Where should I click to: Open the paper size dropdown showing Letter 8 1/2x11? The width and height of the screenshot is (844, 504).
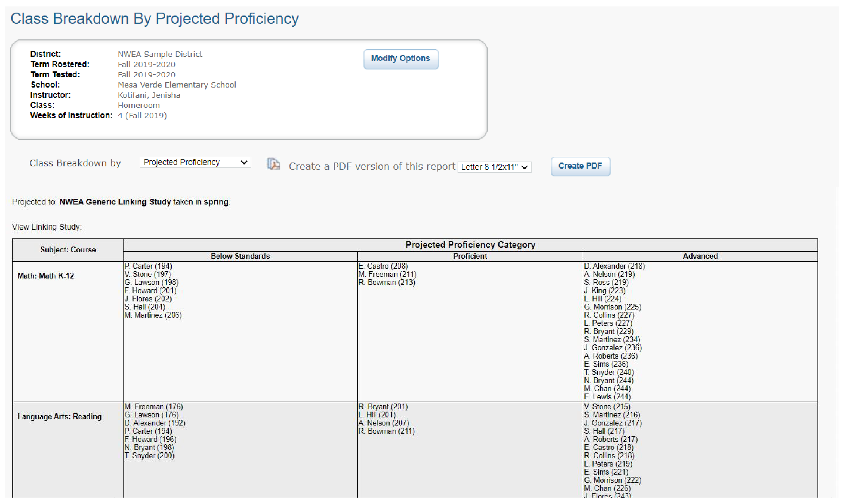[494, 167]
